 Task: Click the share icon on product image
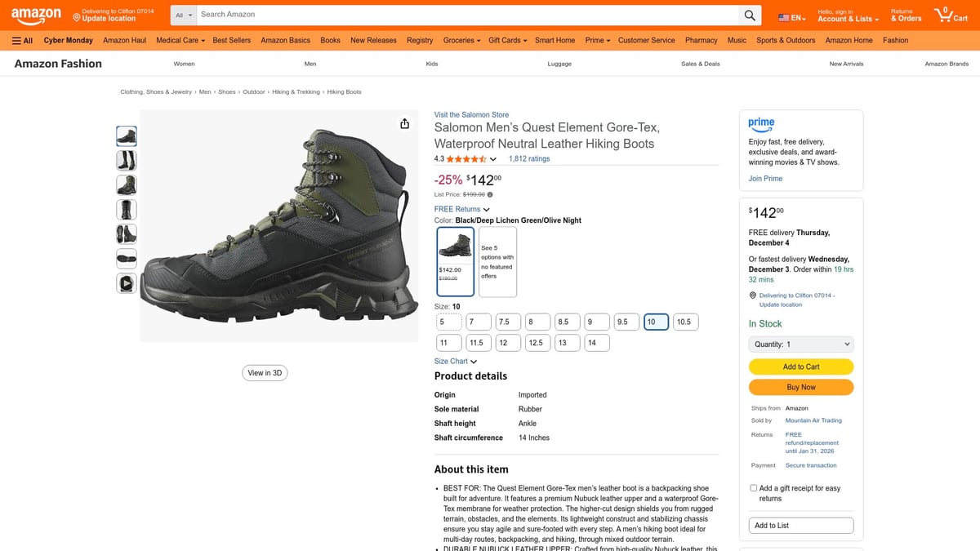404,122
